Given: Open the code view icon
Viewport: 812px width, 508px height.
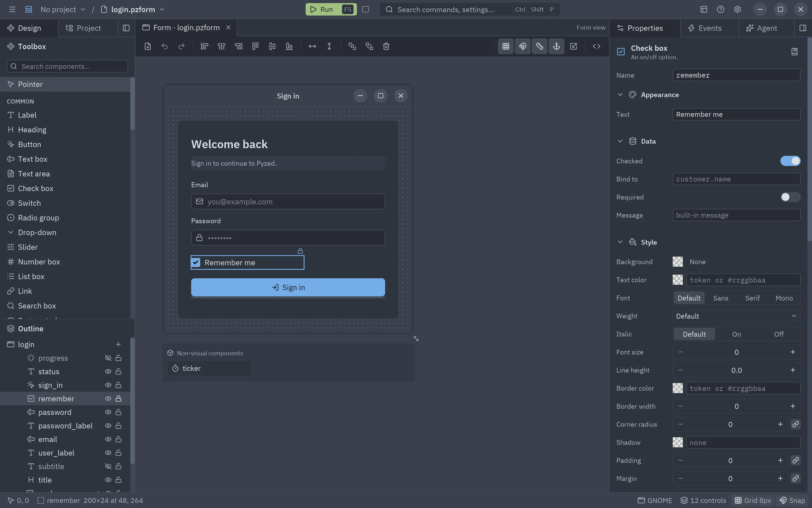Looking at the screenshot, I should click(x=596, y=46).
